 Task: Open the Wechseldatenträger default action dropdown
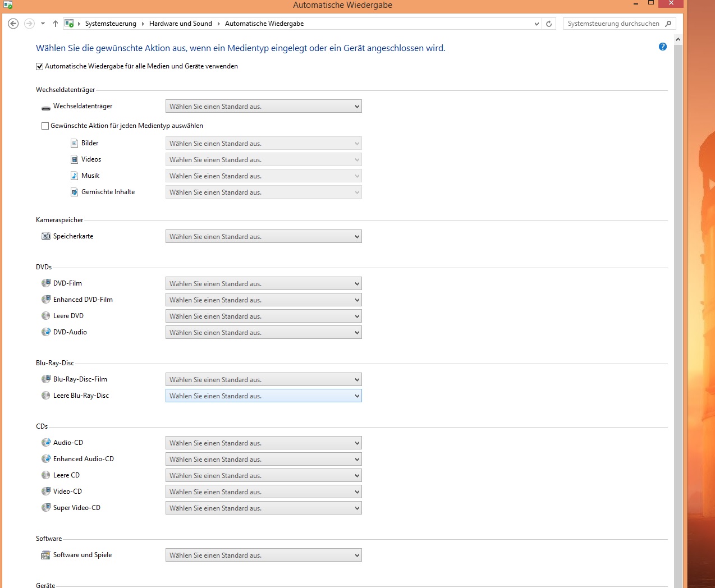coord(264,106)
